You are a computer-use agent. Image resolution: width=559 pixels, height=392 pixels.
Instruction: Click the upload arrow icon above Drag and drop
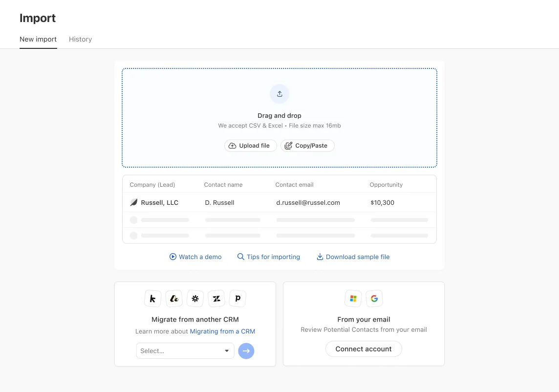point(279,94)
